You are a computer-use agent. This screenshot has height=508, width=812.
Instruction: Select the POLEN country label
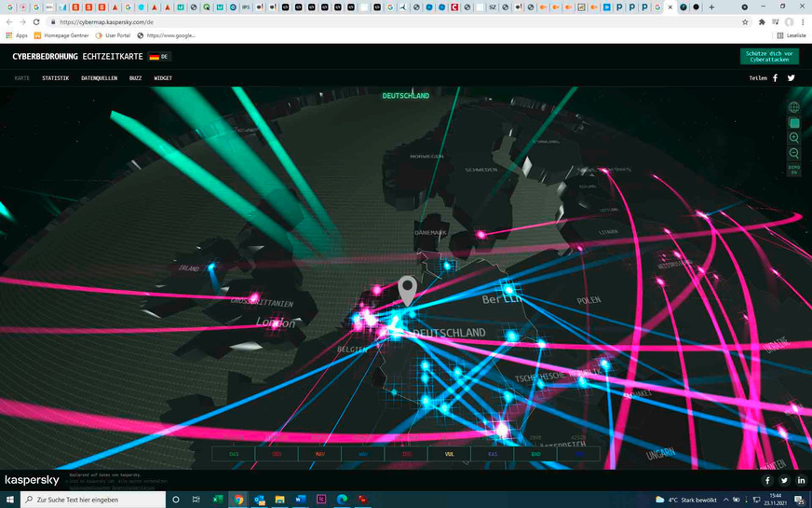click(589, 300)
